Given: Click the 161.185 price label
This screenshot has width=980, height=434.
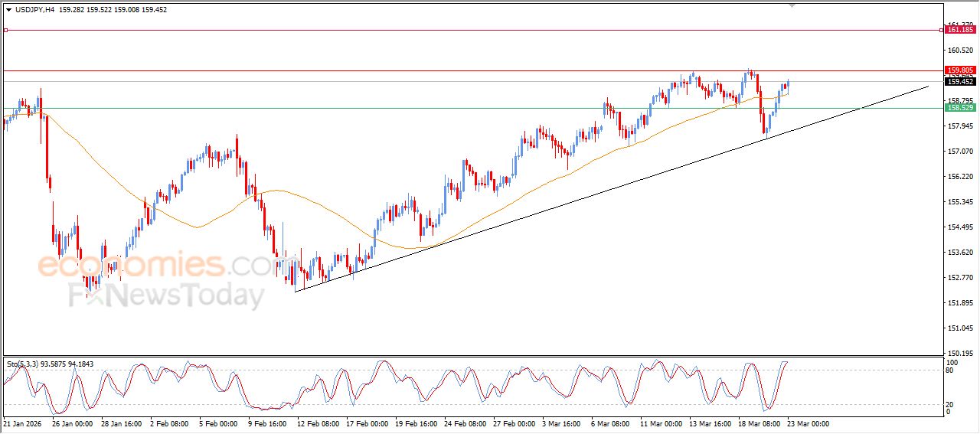Looking at the screenshot, I should pyautogui.click(x=960, y=31).
